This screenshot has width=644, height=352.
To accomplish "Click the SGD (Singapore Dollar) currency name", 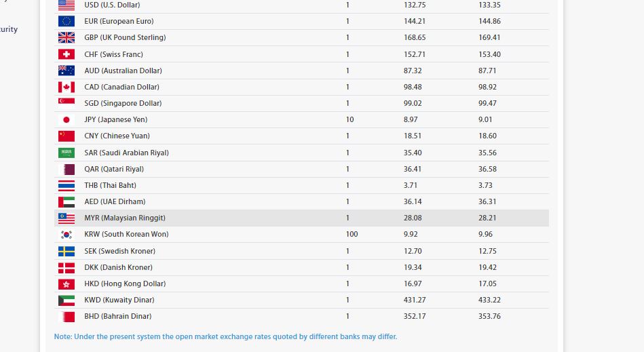I will [123, 103].
